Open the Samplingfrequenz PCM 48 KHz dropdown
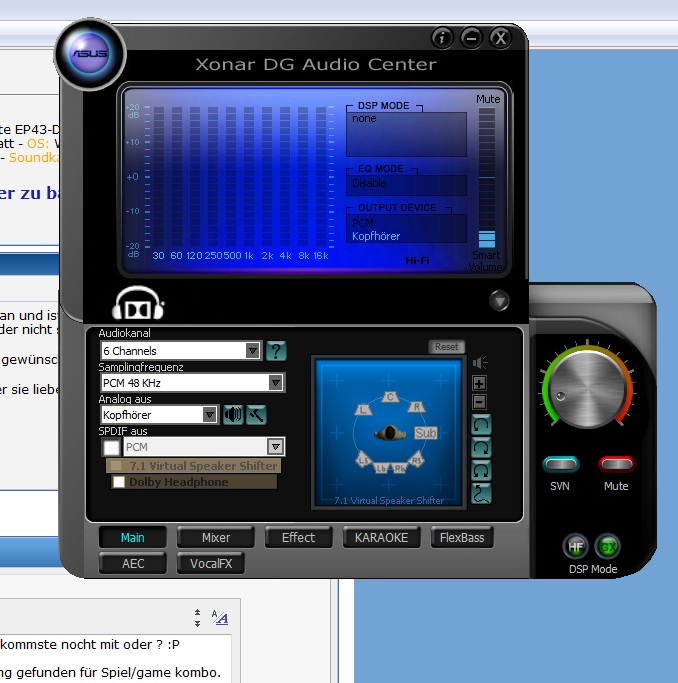This screenshot has height=683, width=678. 192,383
